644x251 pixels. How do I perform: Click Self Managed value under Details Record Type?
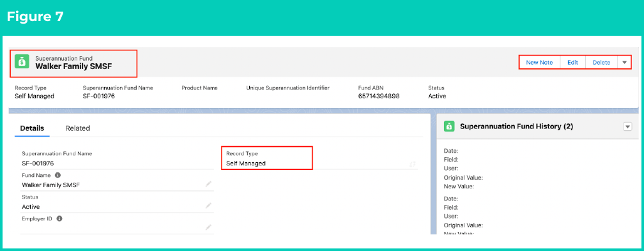coord(246,163)
